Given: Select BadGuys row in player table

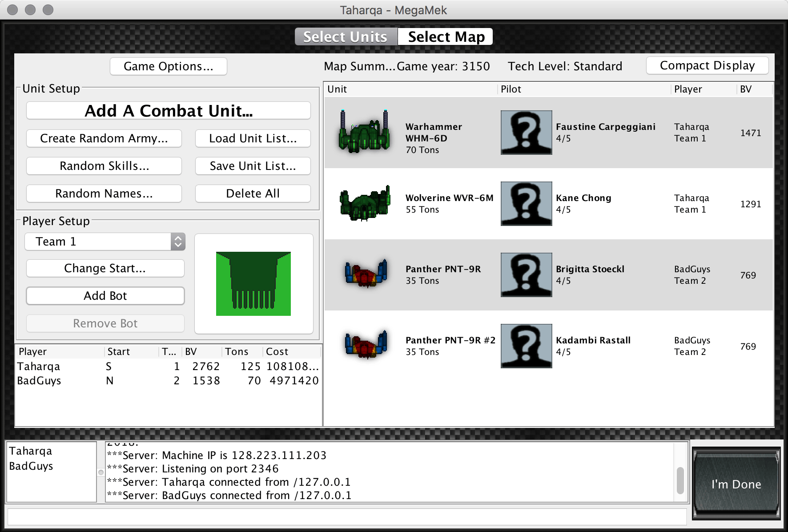Looking at the screenshot, I should pyautogui.click(x=168, y=381).
